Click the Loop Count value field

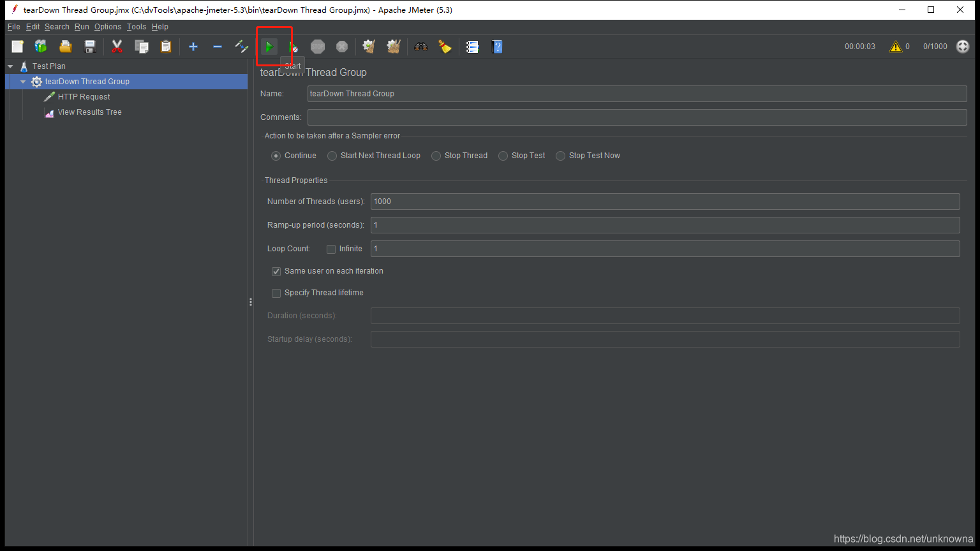665,249
